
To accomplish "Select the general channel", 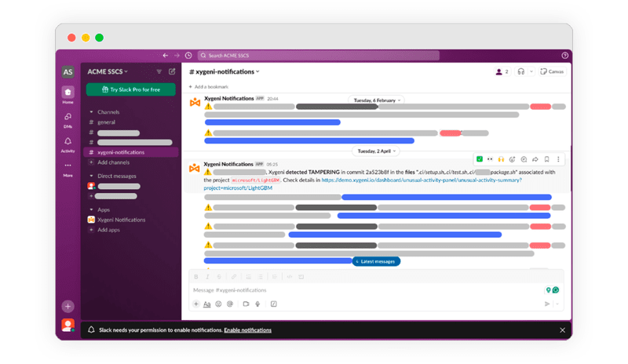I will [106, 122].
